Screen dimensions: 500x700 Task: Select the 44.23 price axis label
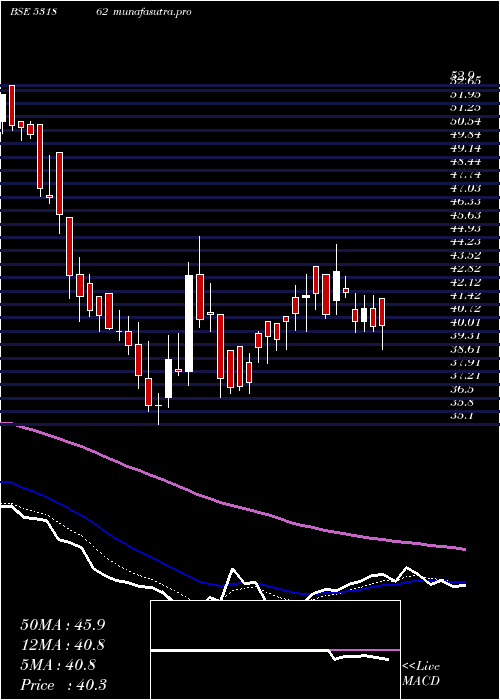pos(464,242)
